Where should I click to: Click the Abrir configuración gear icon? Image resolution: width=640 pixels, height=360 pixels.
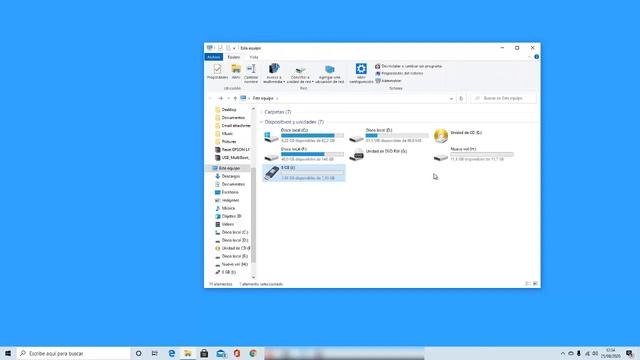[x=361, y=69]
